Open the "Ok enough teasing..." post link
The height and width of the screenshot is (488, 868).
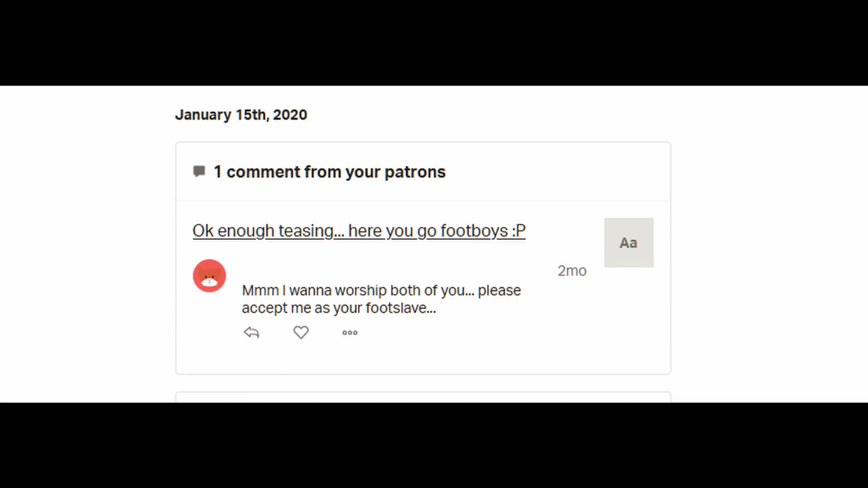coord(359,231)
